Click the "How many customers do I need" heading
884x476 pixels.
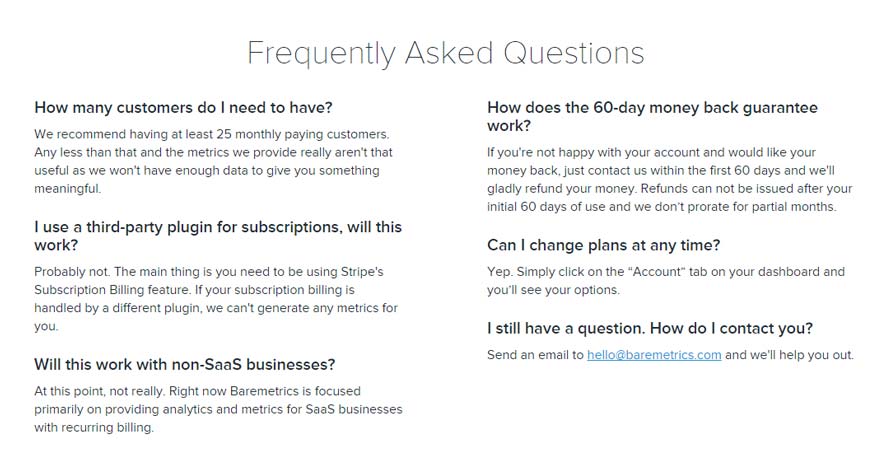183,108
